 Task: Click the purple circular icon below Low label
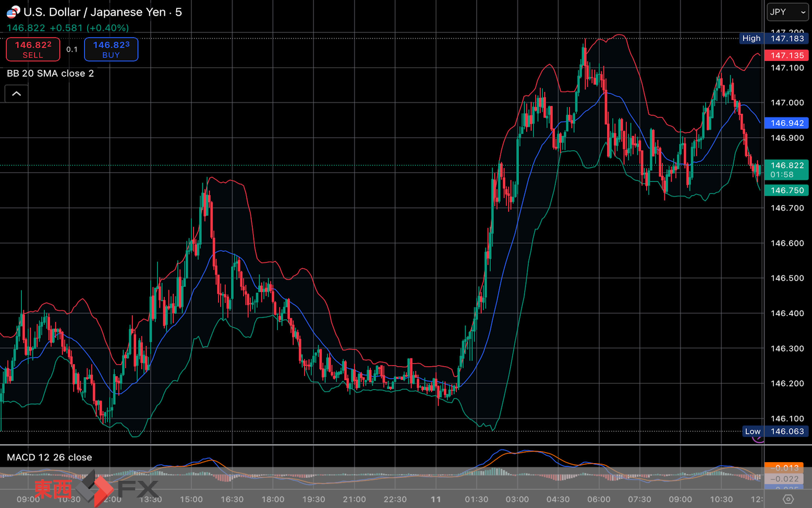coord(758,439)
